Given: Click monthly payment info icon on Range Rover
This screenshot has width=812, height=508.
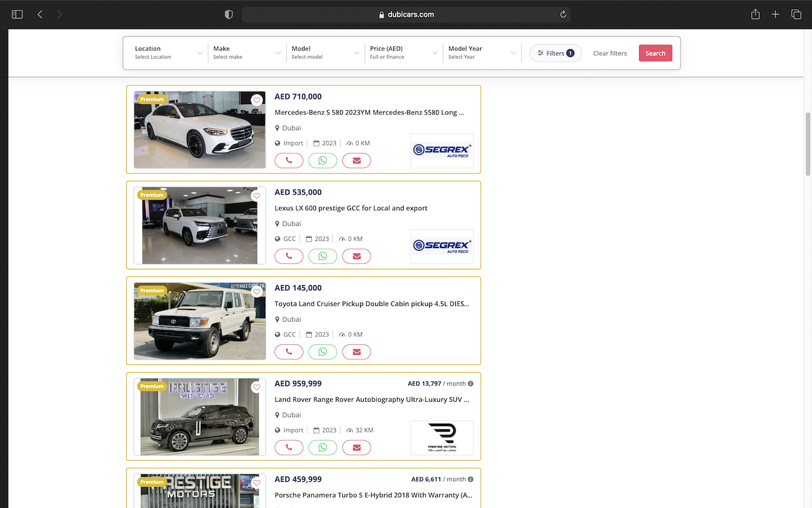Looking at the screenshot, I should (470, 384).
